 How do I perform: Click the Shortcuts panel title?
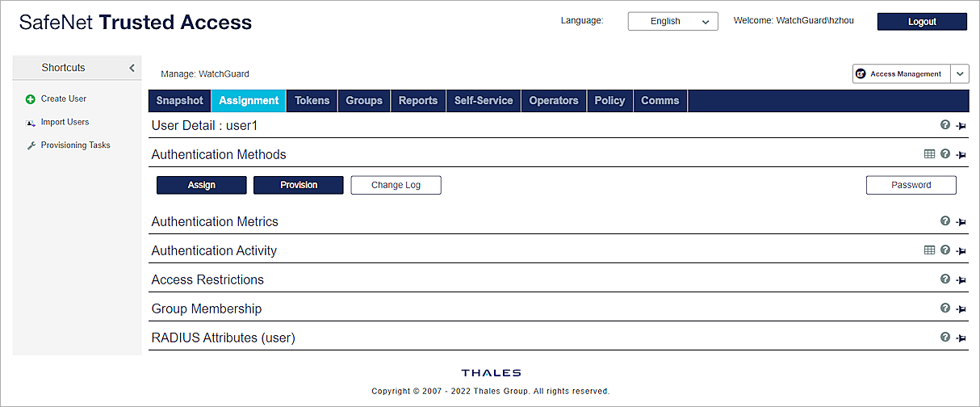pos(64,68)
